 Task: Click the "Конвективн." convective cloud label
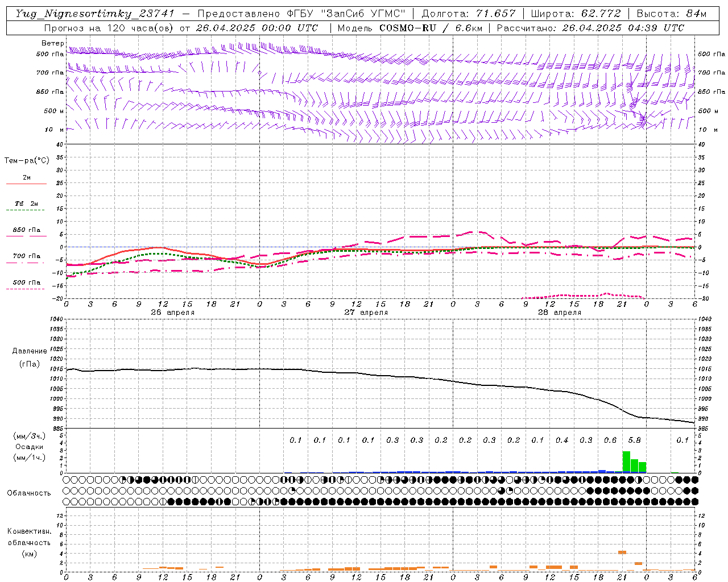(29, 531)
